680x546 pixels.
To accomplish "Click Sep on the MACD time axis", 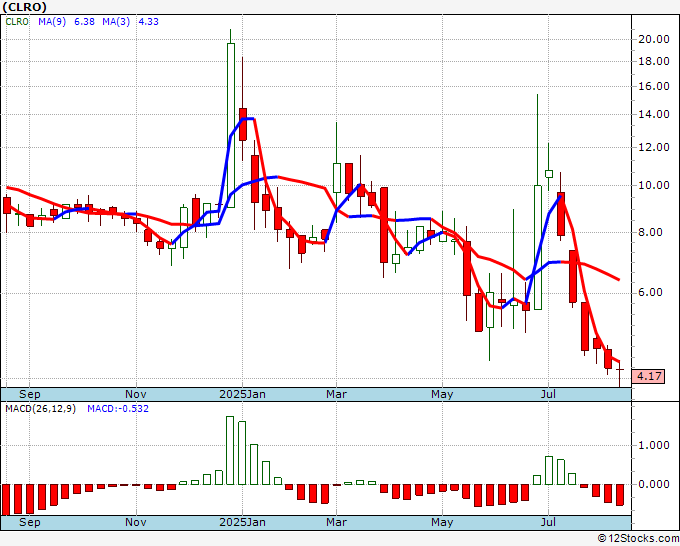I will pyautogui.click(x=29, y=522).
